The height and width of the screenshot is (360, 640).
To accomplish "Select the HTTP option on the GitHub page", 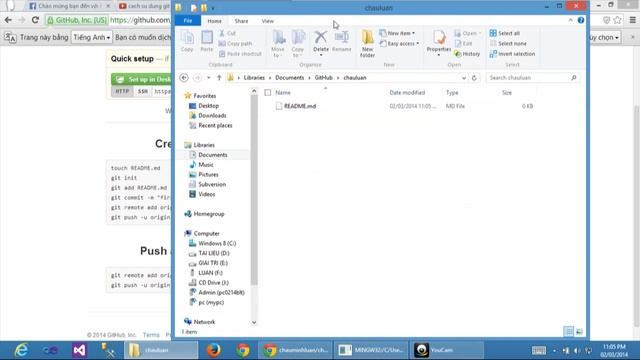I will tap(122, 91).
